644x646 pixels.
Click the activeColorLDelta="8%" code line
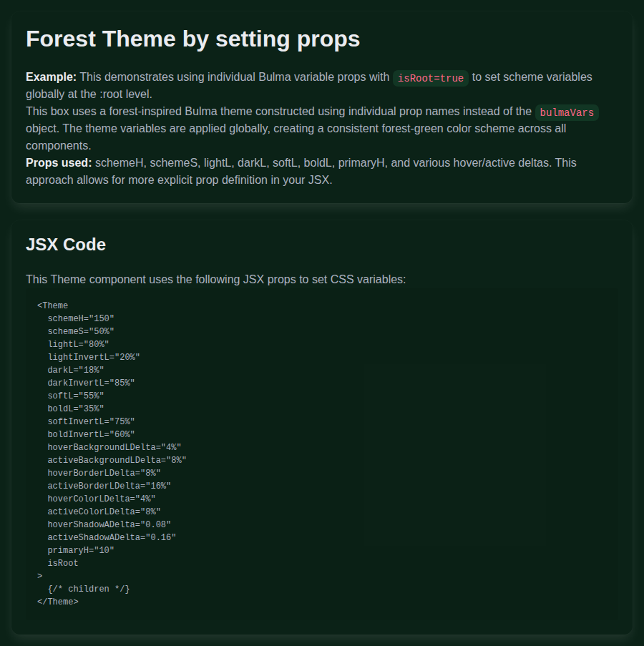104,512
